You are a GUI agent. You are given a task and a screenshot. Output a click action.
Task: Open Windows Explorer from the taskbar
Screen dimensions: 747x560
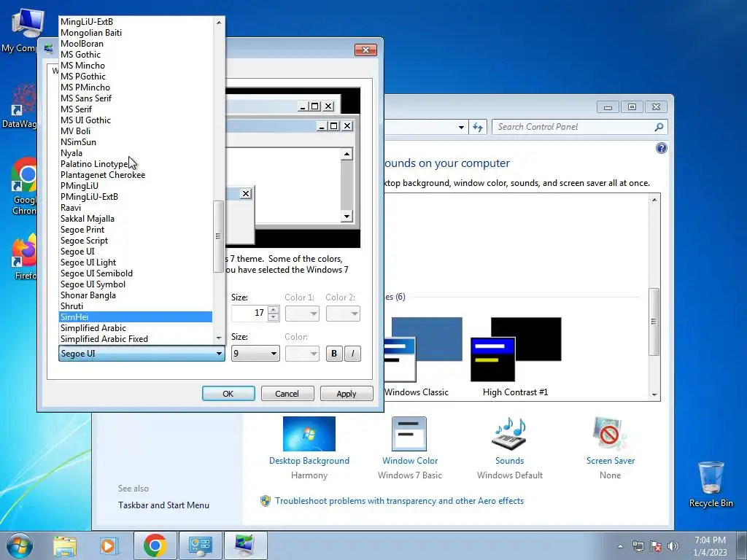(65, 545)
